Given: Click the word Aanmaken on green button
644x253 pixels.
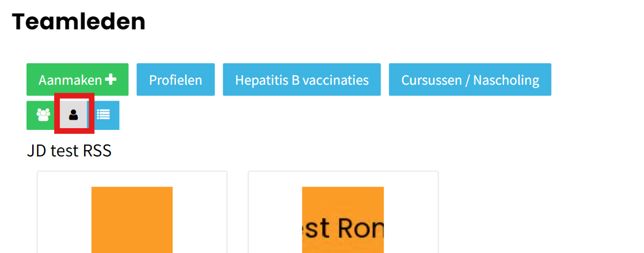Looking at the screenshot, I should point(70,80).
